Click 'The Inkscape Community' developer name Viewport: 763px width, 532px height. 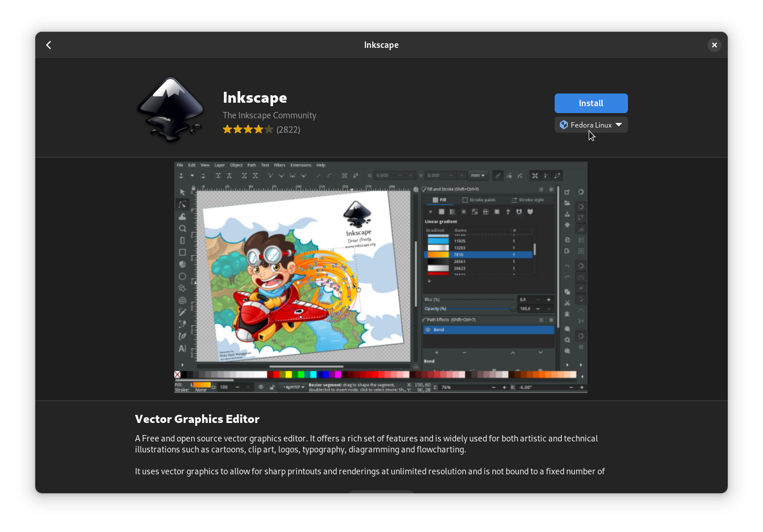click(270, 115)
